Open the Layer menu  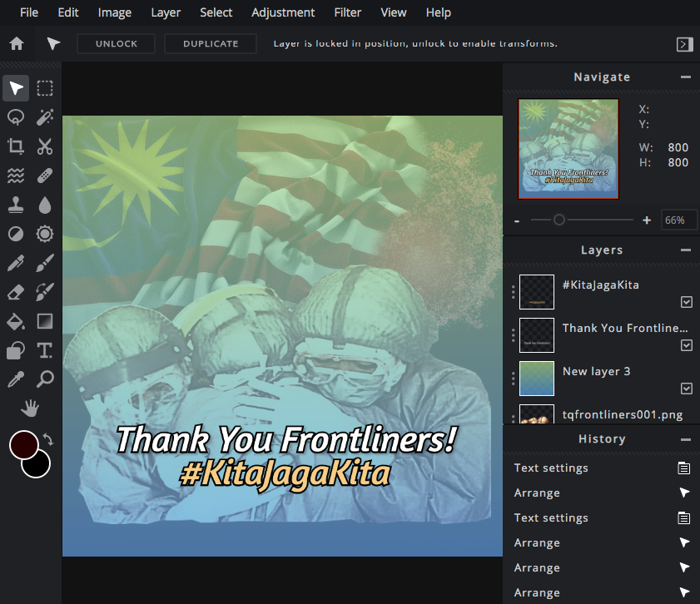[166, 12]
